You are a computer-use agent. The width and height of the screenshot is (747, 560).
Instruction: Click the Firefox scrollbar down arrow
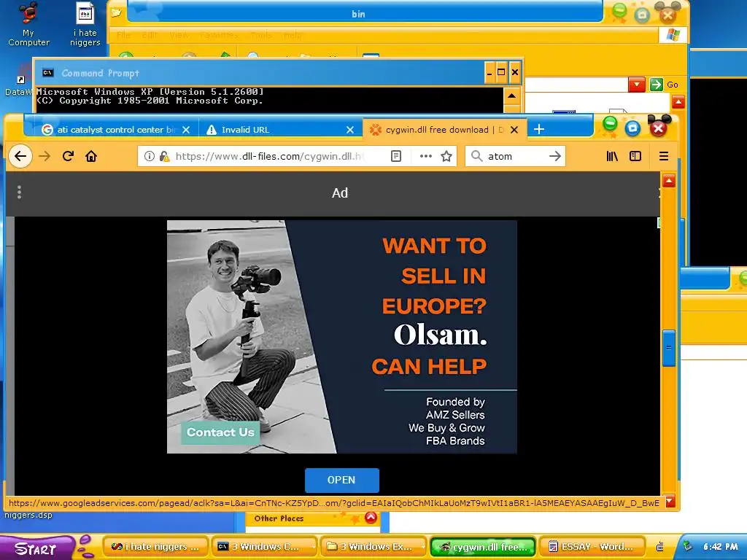click(670, 501)
